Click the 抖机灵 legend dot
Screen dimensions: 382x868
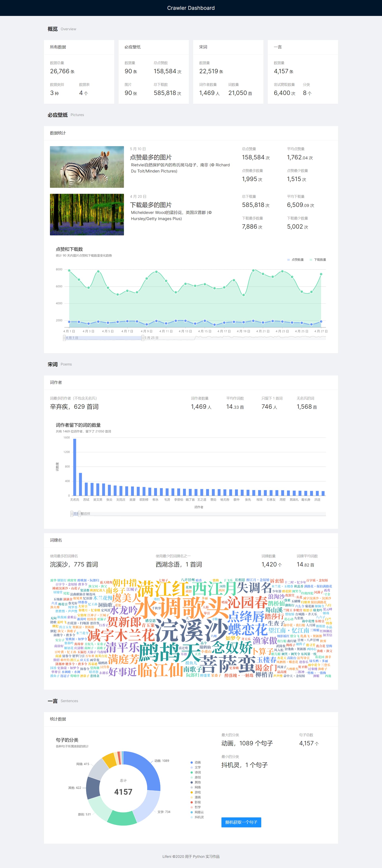tap(192, 817)
